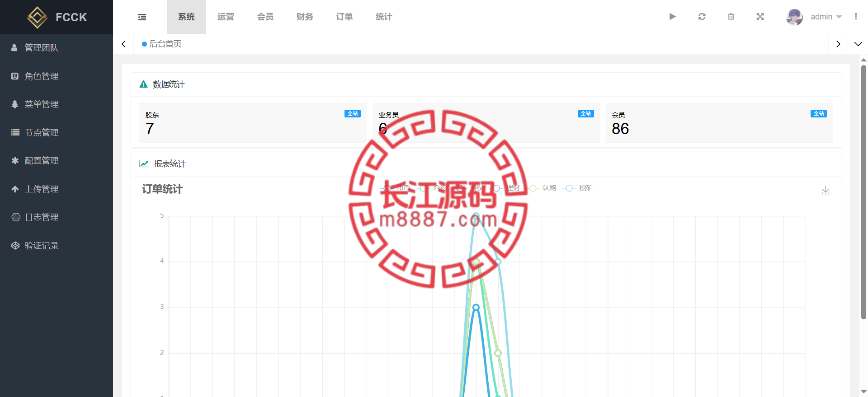
Task: Open the 统计 top navigation tab
Action: click(384, 17)
